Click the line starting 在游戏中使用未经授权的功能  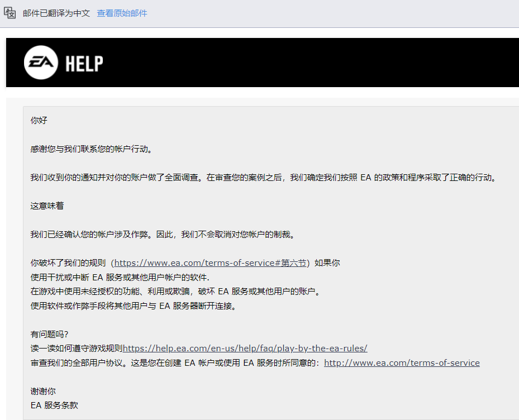click(176, 291)
